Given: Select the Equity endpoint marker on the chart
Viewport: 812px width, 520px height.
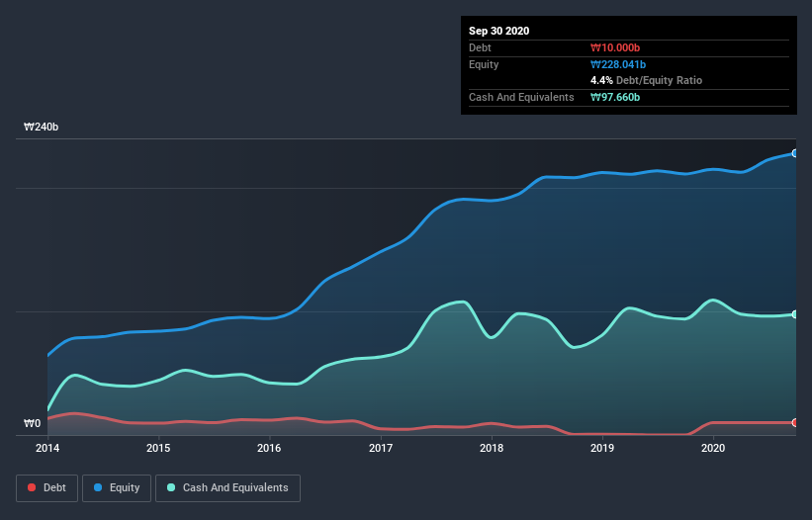Looking at the screenshot, I should [x=795, y=153].
